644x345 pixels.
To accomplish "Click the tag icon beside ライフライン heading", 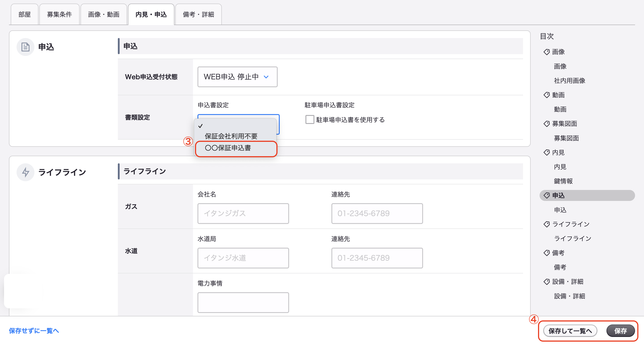I will (547, 224).
